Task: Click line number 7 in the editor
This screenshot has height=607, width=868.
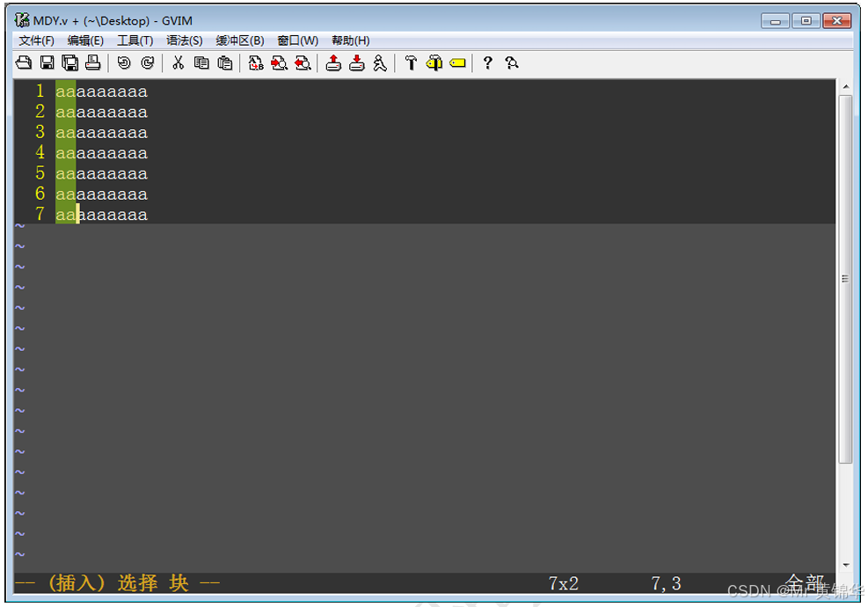Action: tap(40, 214)
